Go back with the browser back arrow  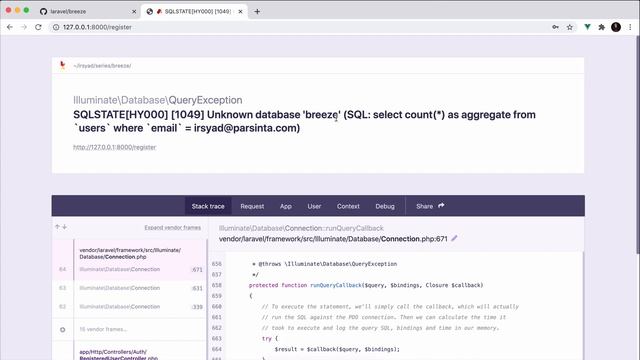[10, 27]
